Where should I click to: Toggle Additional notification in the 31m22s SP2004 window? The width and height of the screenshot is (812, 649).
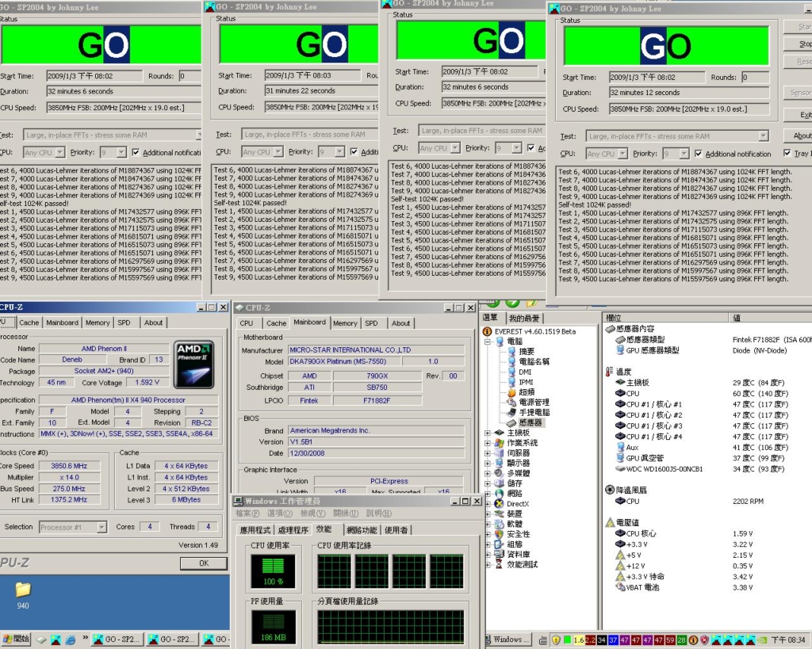[x=354, y=151]
